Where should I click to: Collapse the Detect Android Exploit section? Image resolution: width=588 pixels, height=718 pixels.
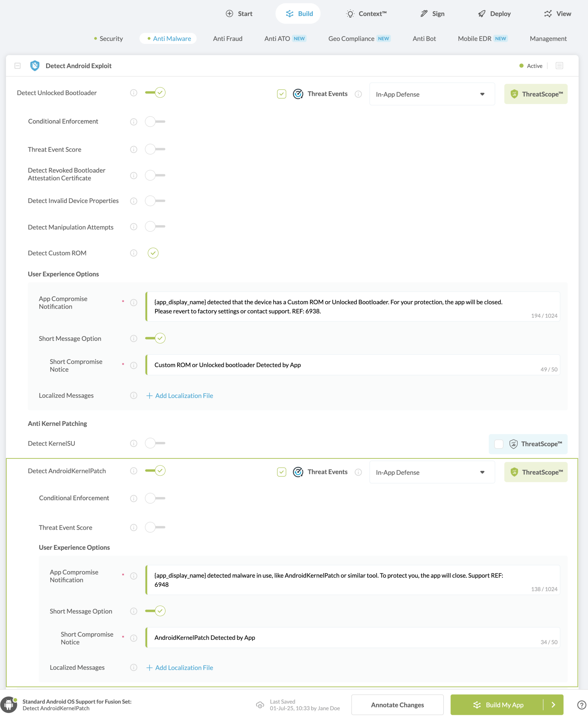coord(17,65)
